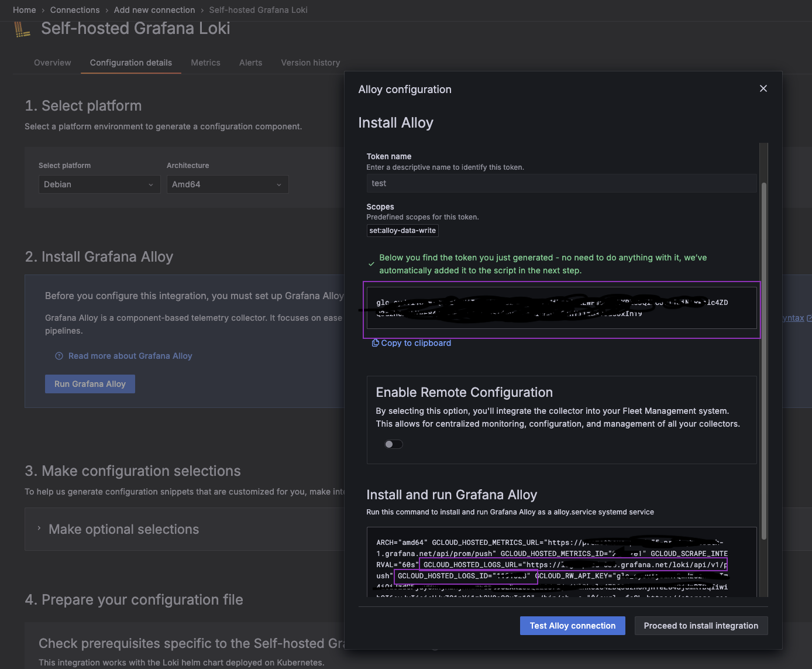Click the green checkmark icon by token message
The height and width of the screenshot is (669, 812).
click(x=371, y=264)
